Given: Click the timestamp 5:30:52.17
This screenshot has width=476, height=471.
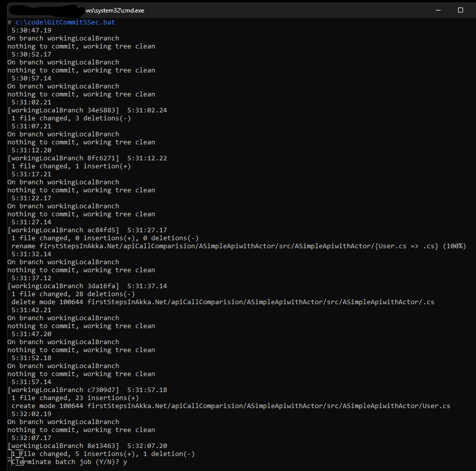Looking at the screenshot, I should point(31,54).
